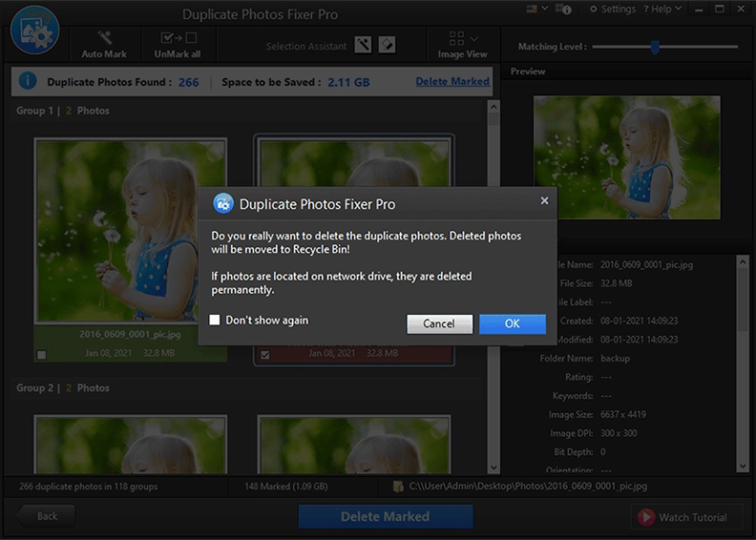Viewport: 756px width, 540px height.
Task: Click Cancel in the dialog
Action: 439,323
